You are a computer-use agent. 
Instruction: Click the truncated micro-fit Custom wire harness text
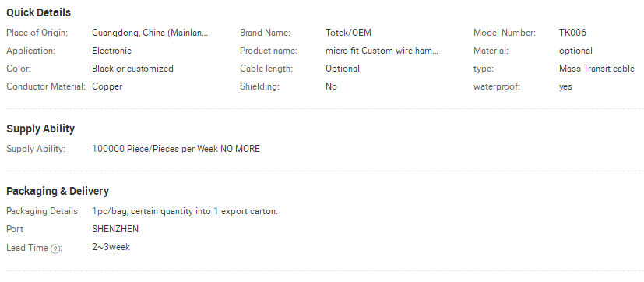[382, 51]
